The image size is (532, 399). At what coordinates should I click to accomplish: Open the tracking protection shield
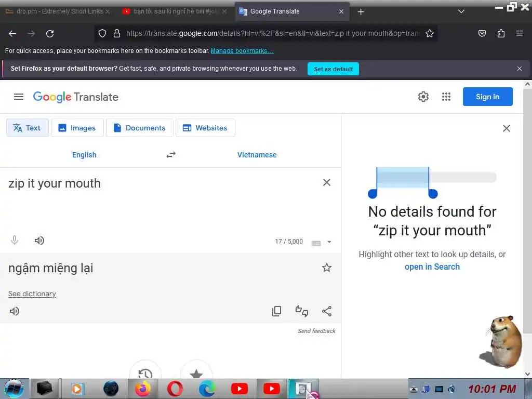(102, 33)
